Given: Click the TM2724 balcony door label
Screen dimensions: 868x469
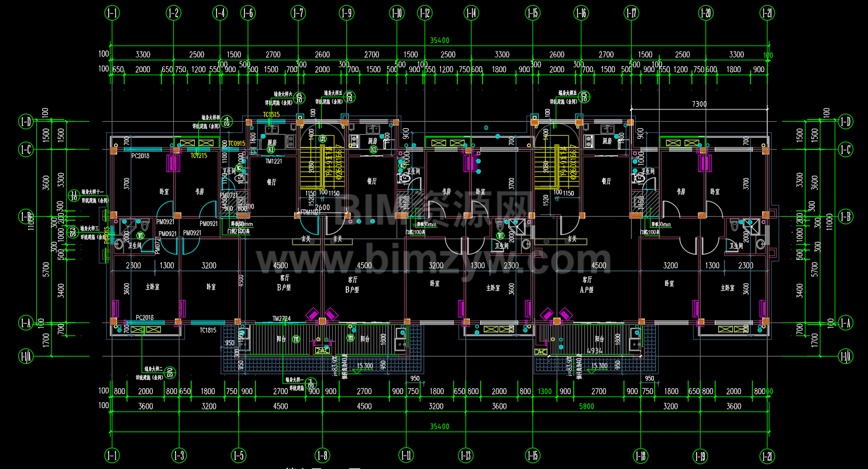Looking at the screenshot, I should 281,319.
